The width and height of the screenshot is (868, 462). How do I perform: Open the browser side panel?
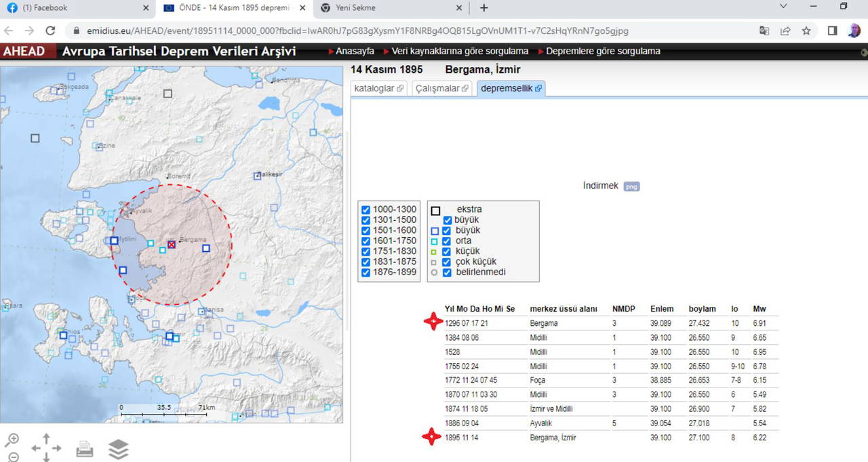point(833,30)
